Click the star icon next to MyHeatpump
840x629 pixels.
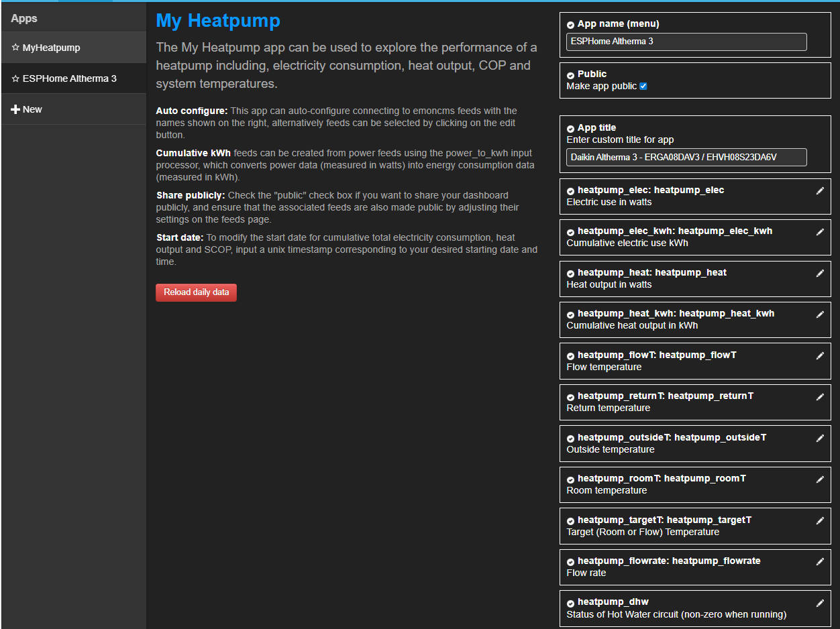click(x=15, y=48)
